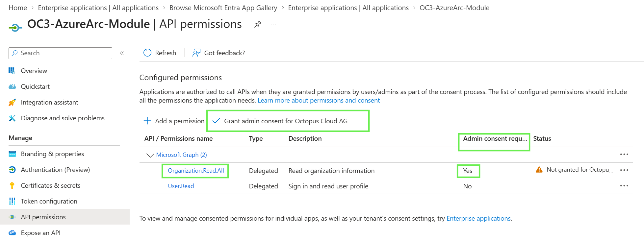Click the checkmark icon for Grant admin consent
This screenshot has width=644, height=241.
tap(216, 121)
